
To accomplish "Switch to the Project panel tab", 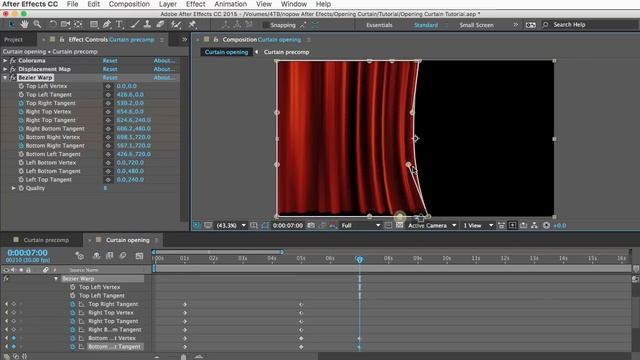I will [x=13, y=40].
